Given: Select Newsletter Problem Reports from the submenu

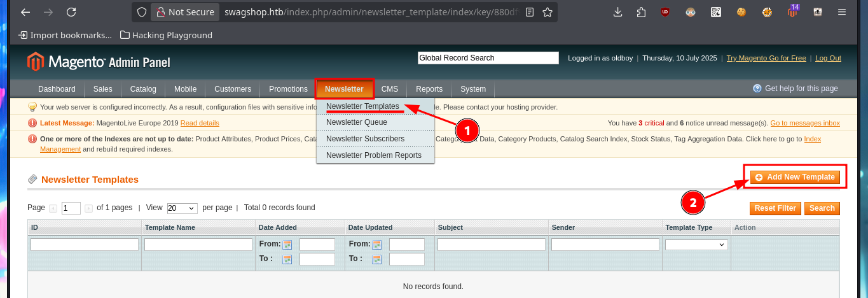Looking at the screenshot, I should coord(374,155).
